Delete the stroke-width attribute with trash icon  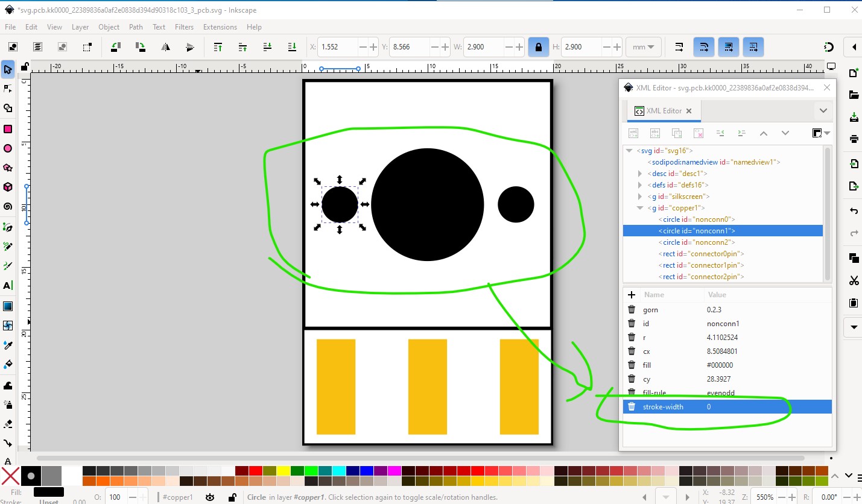(x=632, y=407)
